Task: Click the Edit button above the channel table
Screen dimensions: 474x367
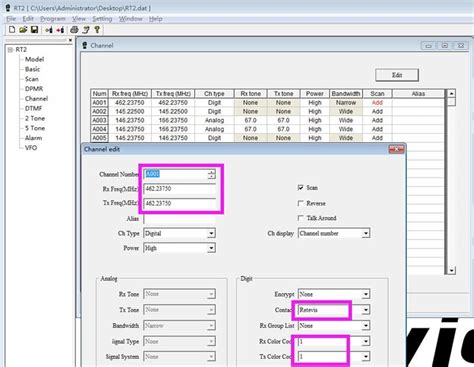Action: pos(397,75)
